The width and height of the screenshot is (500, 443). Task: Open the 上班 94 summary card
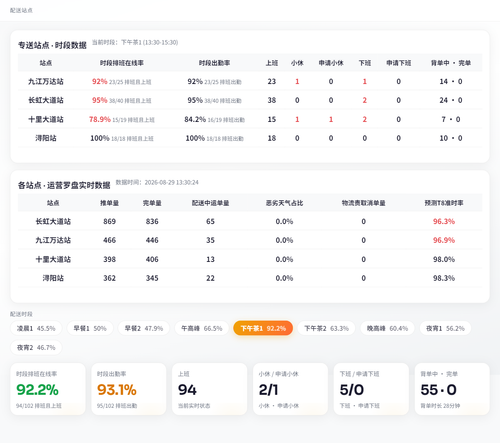[x=210, y=389]
